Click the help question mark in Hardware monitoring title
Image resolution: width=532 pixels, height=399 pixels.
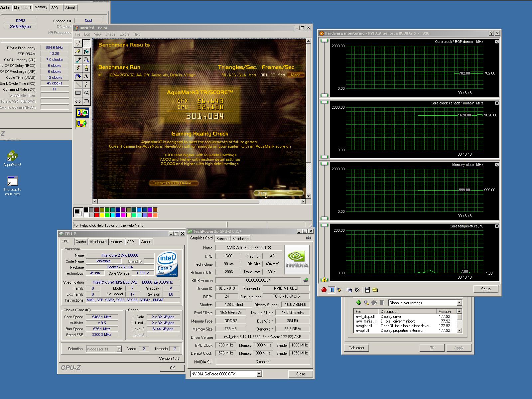tap(491, 33)
